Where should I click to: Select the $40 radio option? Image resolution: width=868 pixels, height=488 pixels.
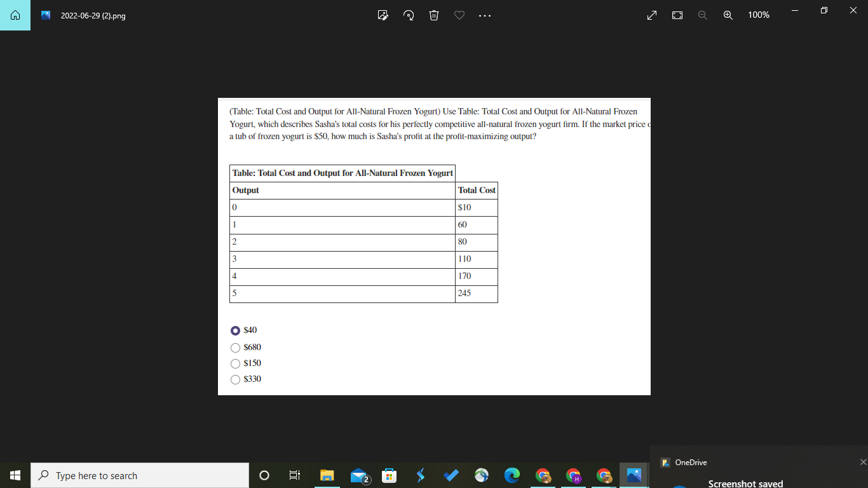[x=236, y=330]
